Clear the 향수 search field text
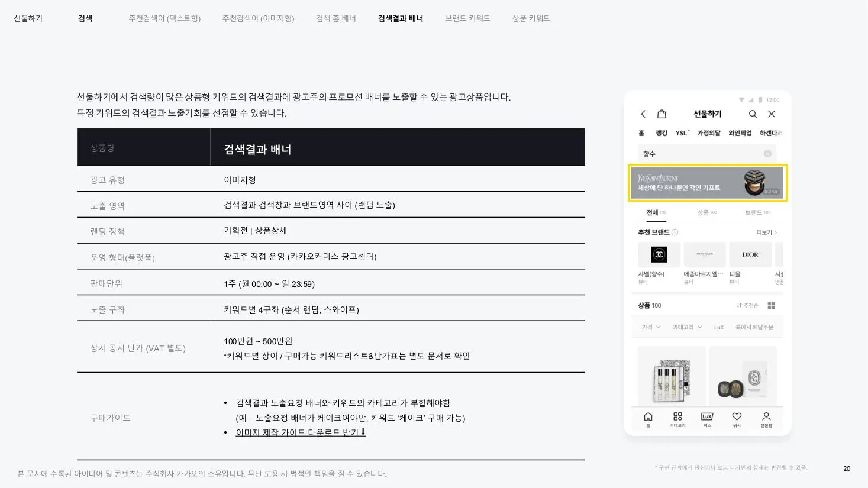The image size is (868, 488). pos(767,154)
